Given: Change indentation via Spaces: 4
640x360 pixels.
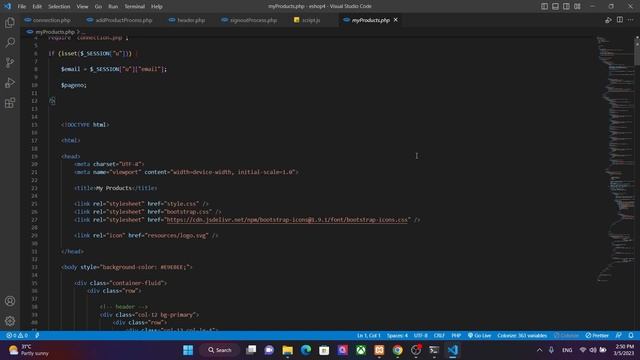Looking at the screenshot, I should coord(397,336).
